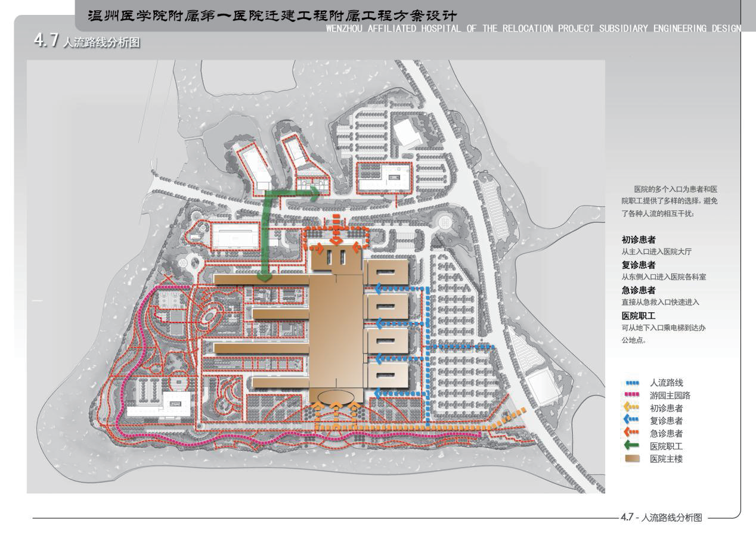Click the magenta 游园主园路 legend icon

tap(632, 395)
